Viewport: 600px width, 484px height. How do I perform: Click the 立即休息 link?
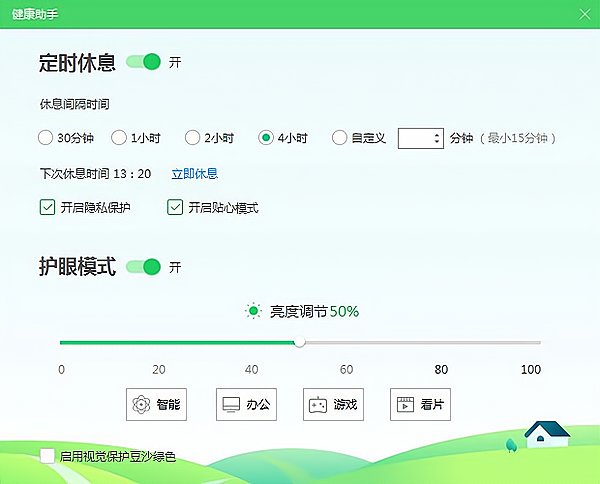pyautogui.click(x=194, y=174)
